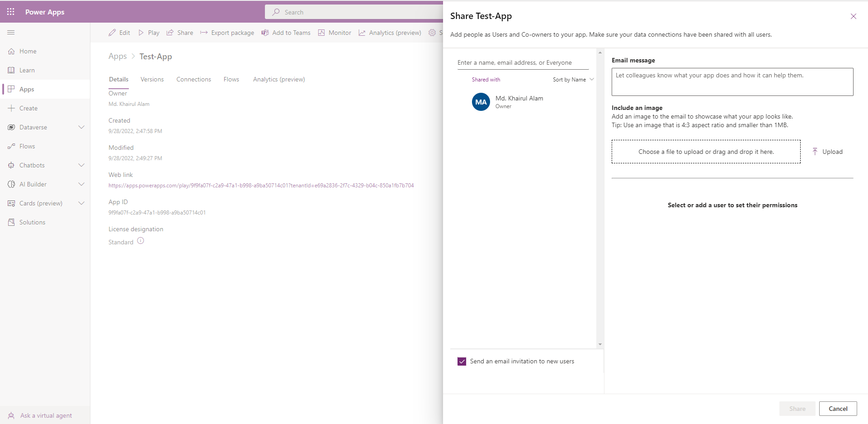Switch to the Connections tab
Viewport: 868px width, 424px height.
click(193, 80)
